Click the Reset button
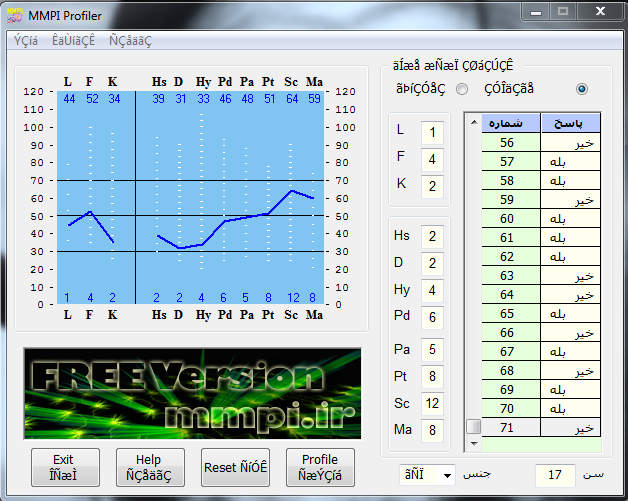This screenshot has width=628, height=501. (x=235, y=467)
